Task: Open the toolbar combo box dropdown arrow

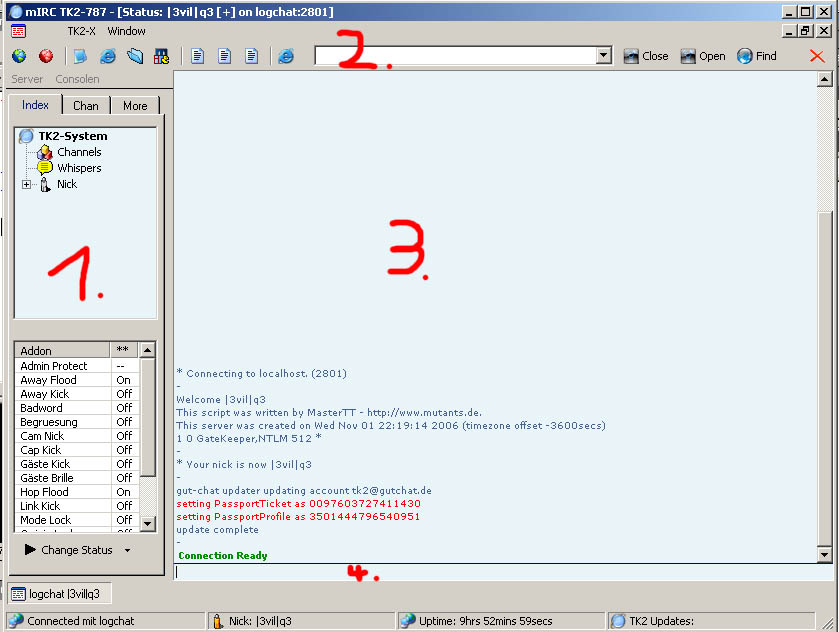Action: pos(603,56)
